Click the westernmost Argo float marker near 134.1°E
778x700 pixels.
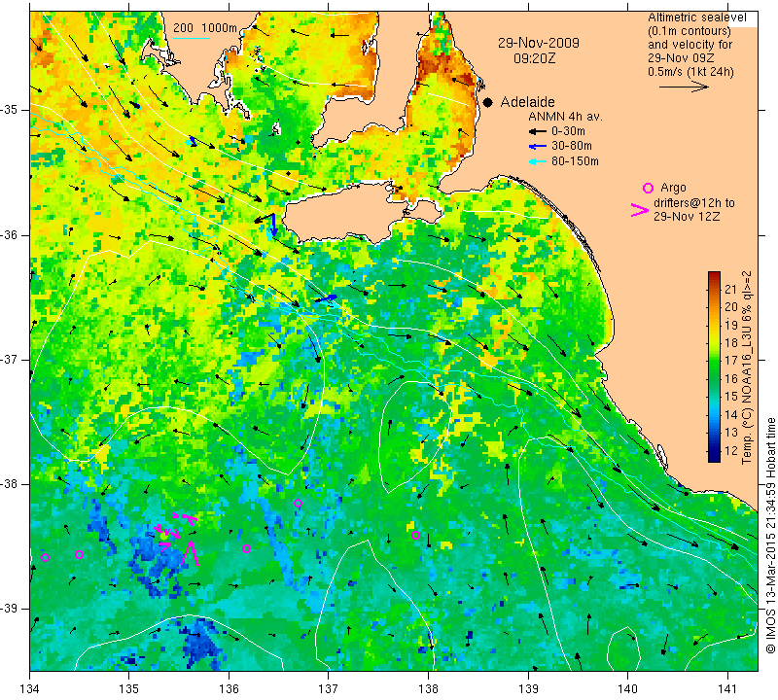click(45, 558)
